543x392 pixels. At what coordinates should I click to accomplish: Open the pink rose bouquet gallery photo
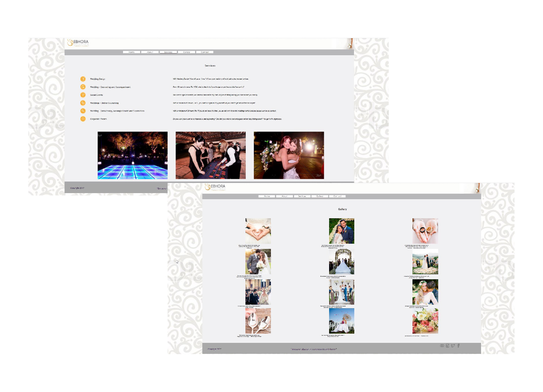pos(425,321)
